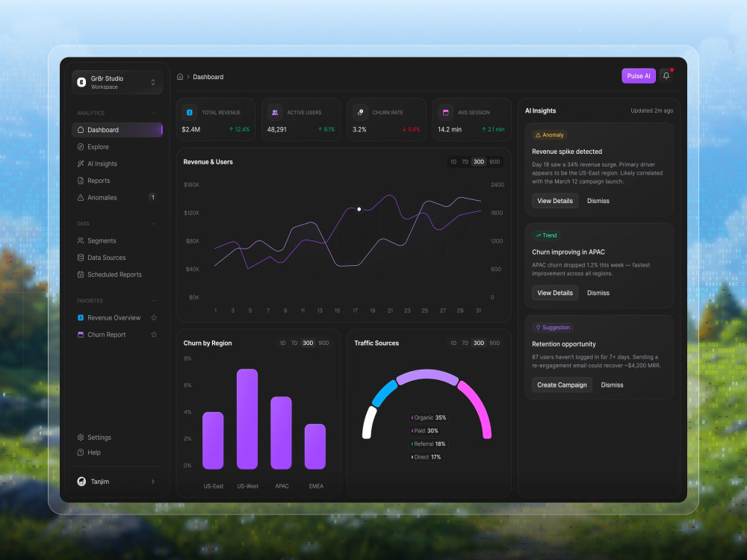Click the EMEA churn bar
Image resolution: width=747 pixels, height=560 pixels.
[315, 447]
